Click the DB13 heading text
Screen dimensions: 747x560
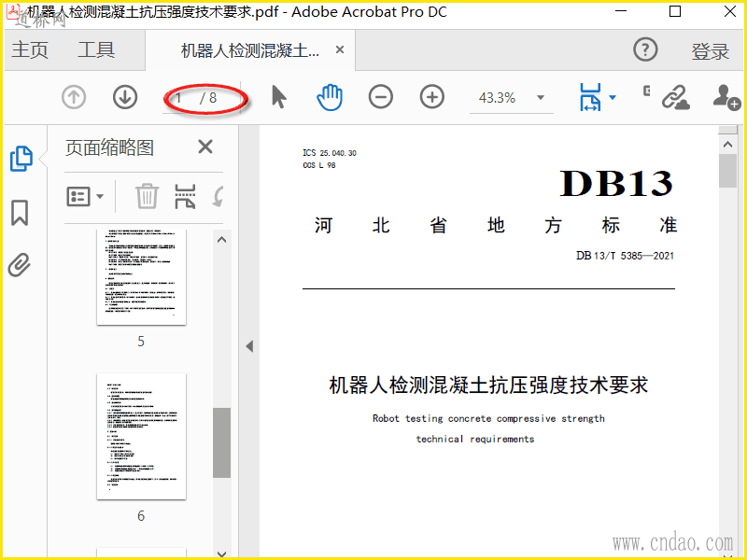[x=616, y=183]
